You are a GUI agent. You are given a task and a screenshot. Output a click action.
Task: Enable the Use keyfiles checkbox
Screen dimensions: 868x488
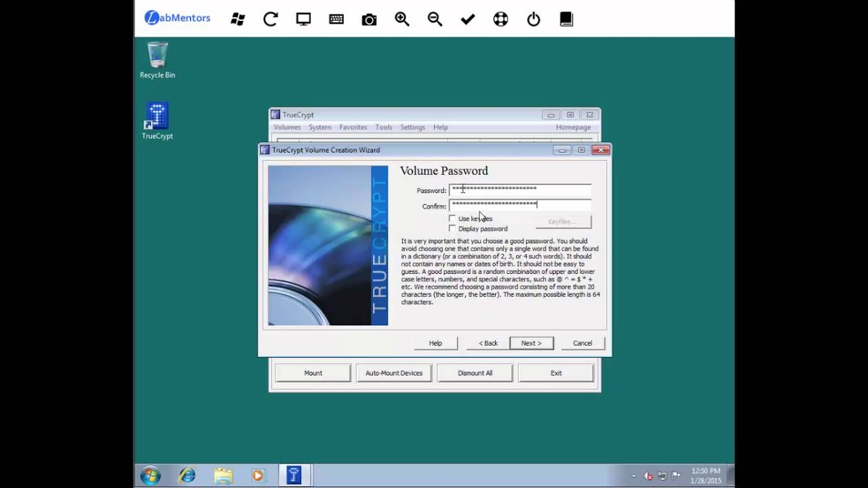[452, 218]
